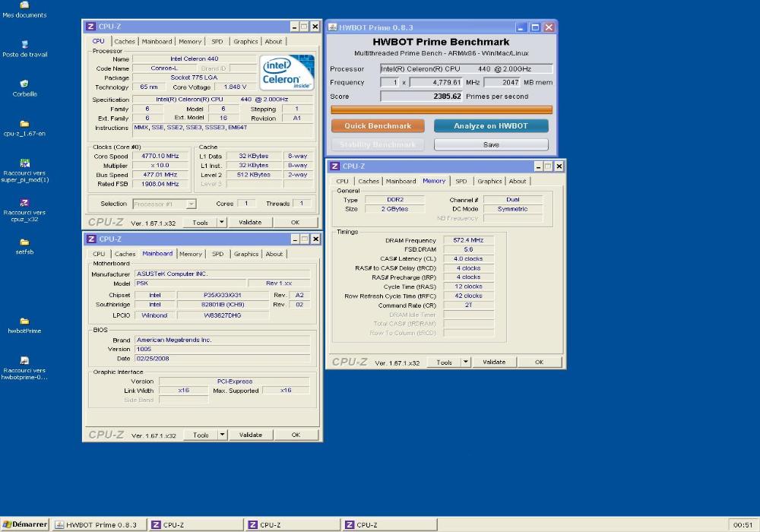
Task: Open SPD tab in top CPU-Z window
Action: tap(217, 42)
